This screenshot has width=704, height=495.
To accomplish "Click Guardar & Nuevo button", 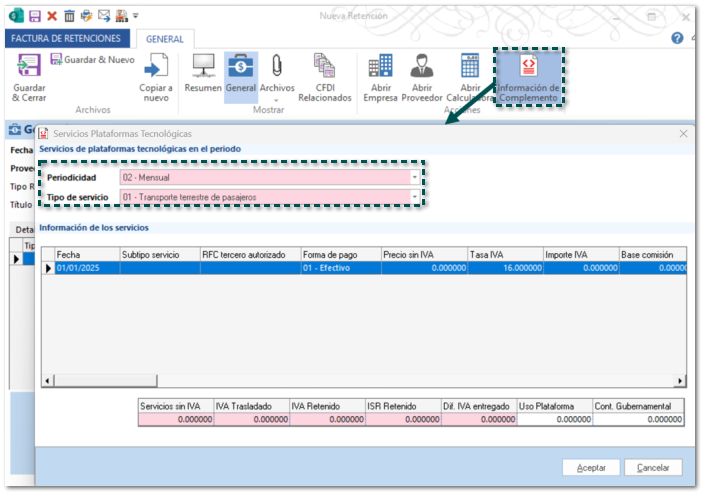I will 92,60.
